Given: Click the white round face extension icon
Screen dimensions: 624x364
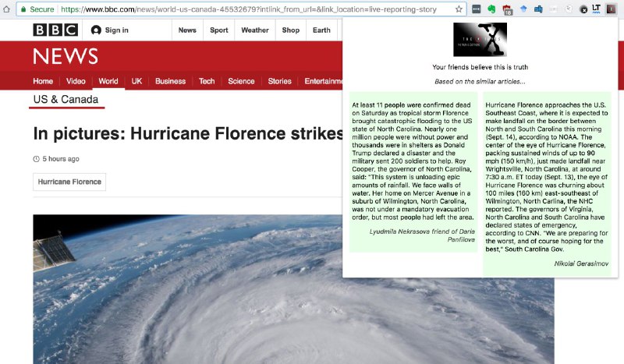Looking at the screenshot, I should (x=569, y=9).
